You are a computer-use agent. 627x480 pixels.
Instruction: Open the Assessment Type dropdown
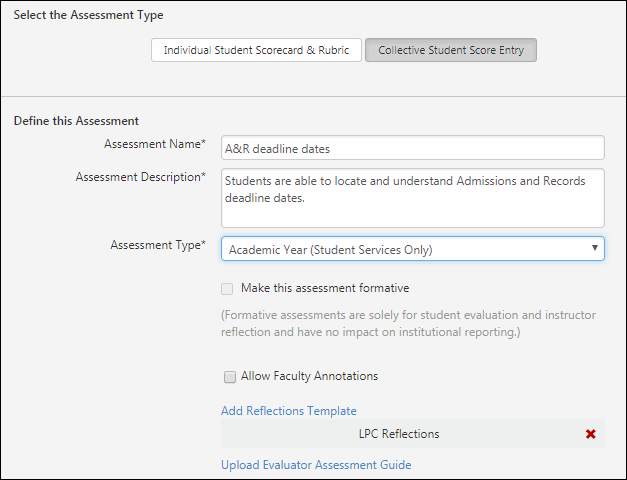coord(413,249)
